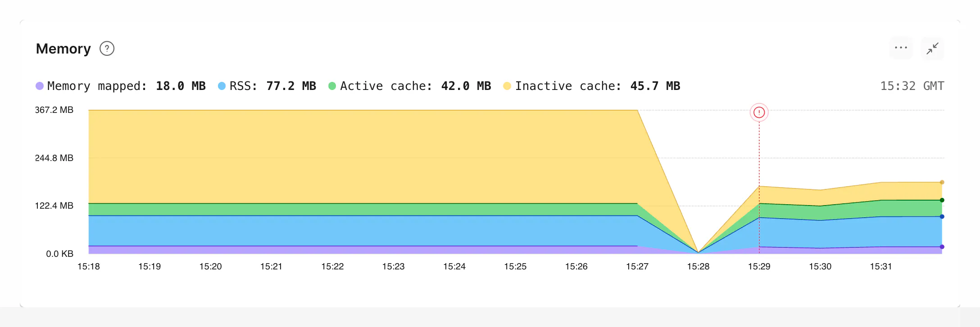Click the RSS value 77.2 MB text
Screen dimensions: 980x327
pos(291,85)
